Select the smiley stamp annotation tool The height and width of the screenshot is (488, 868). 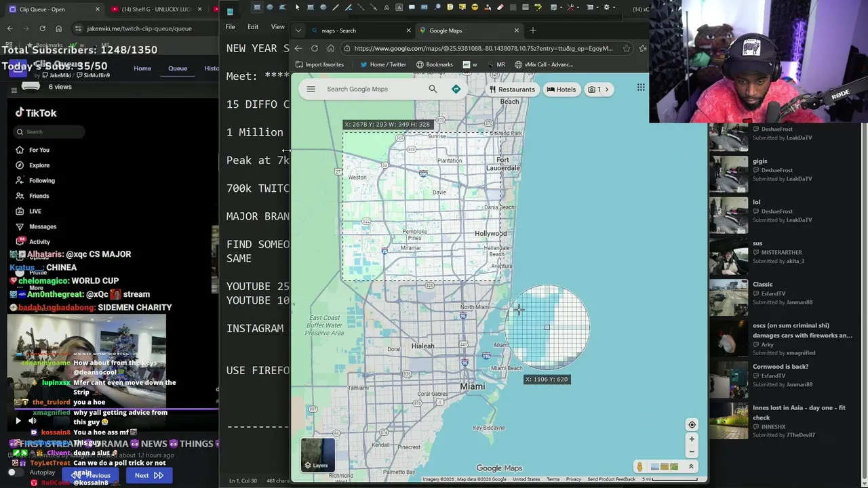(475, 7)
